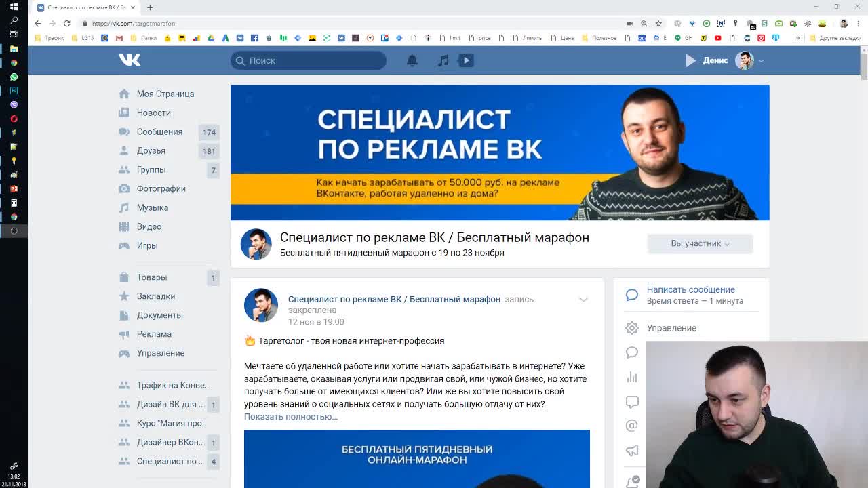Image resolution: width=868 pixels, height=488 pixels.
Task: Open group Курс "Магия про.. in sidebar
Action: 171,423
